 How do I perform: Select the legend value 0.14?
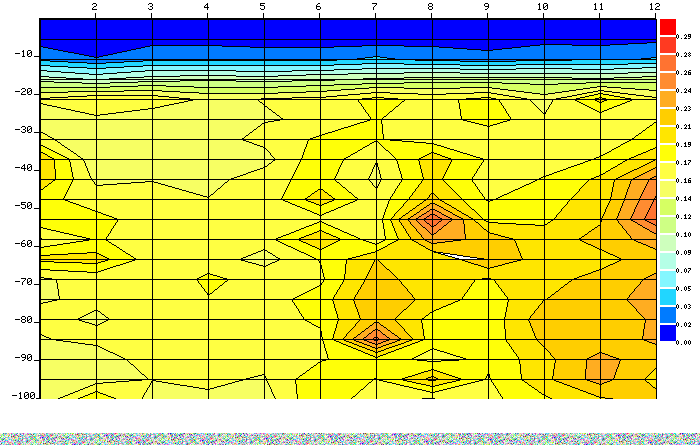click(683, 199)
